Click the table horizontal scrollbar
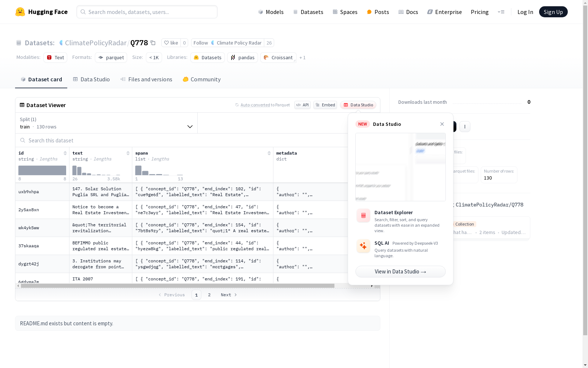Screen dimensions: 588x368 (x=178, y=286)
